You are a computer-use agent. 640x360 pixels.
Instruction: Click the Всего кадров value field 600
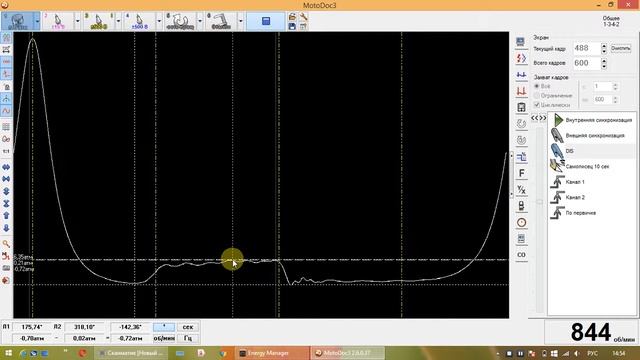point(587,63)
